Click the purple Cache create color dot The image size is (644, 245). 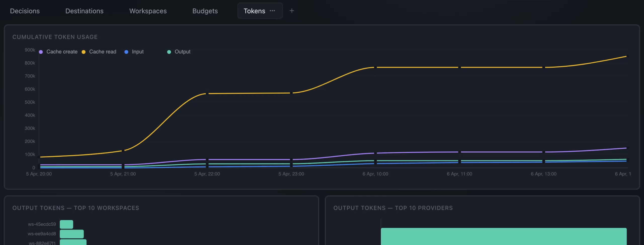coord(41,52)
